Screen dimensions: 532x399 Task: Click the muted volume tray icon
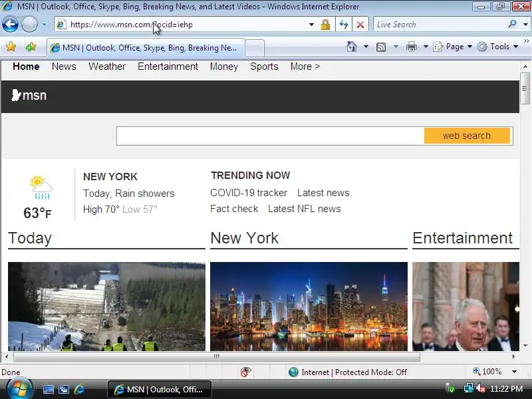pyautogui.click(x=481, y=388)
